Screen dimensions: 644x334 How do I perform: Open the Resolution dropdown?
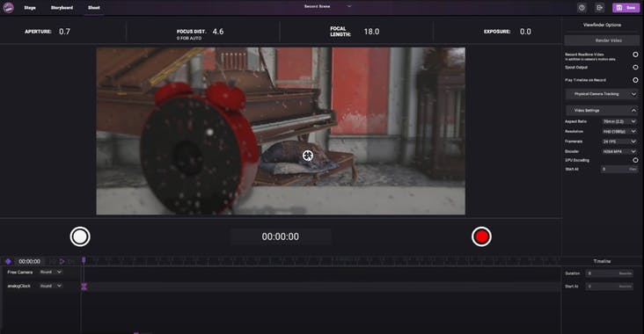(619, 131)
